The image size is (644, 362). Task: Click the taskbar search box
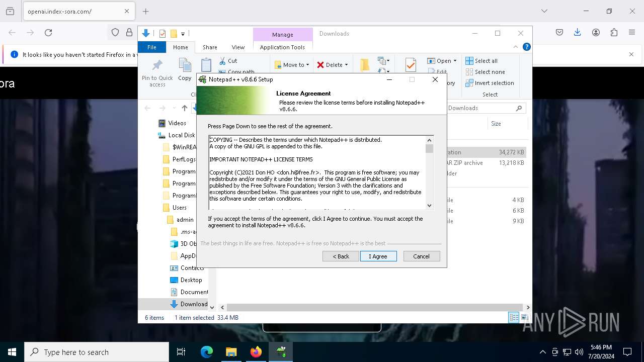(97, 352)
